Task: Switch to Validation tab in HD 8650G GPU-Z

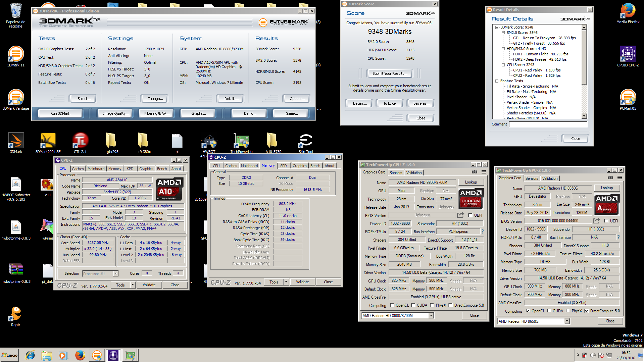Action: [550, 178]
